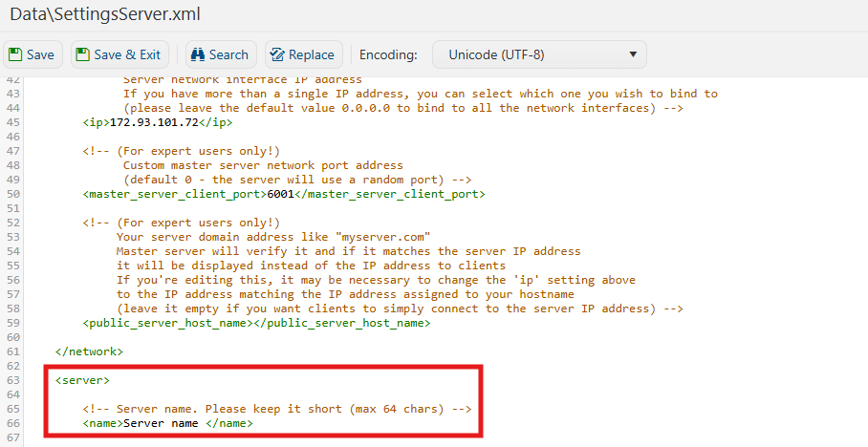Select line number 66 in the gutter

click(x=13, y=423)
